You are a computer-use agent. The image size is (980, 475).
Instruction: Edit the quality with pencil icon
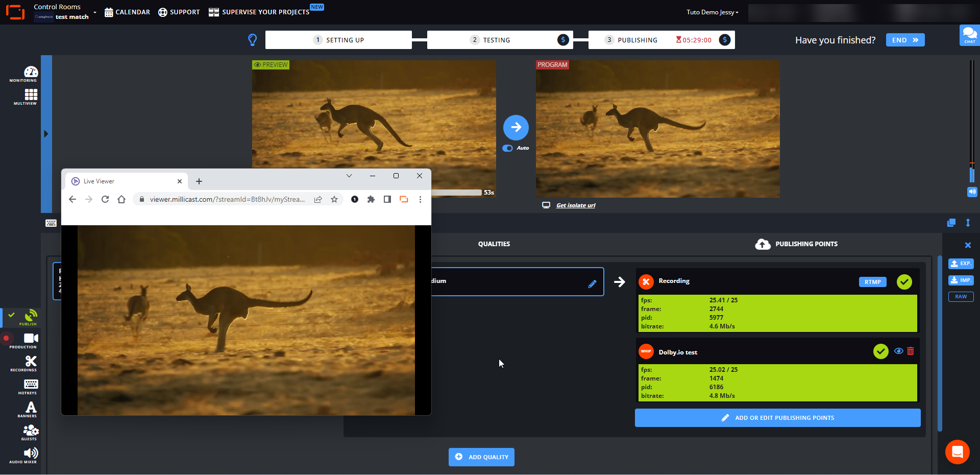tap(592, 284)
